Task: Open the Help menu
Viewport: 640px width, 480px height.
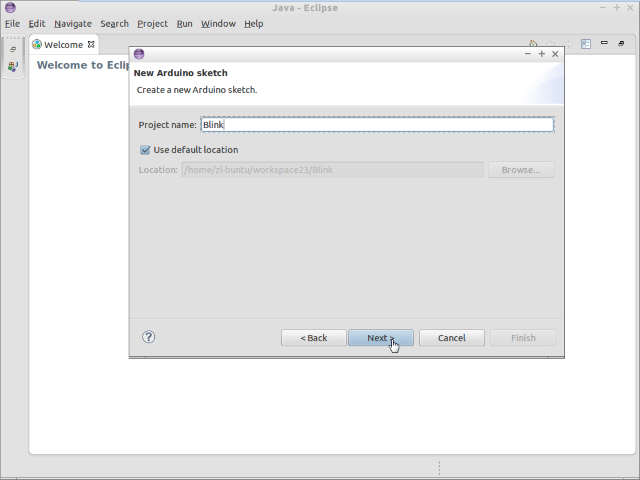Action: 253,24
